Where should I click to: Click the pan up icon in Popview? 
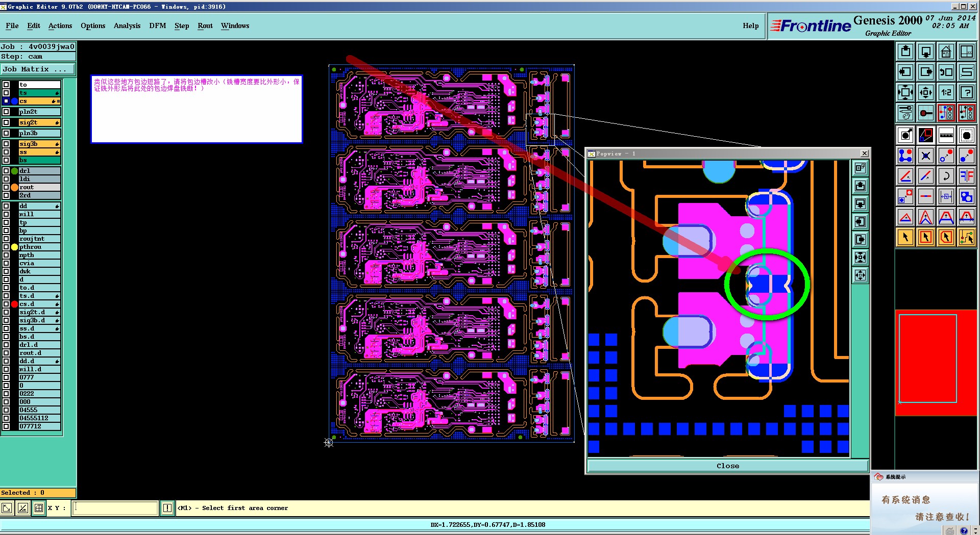[861, 186]
